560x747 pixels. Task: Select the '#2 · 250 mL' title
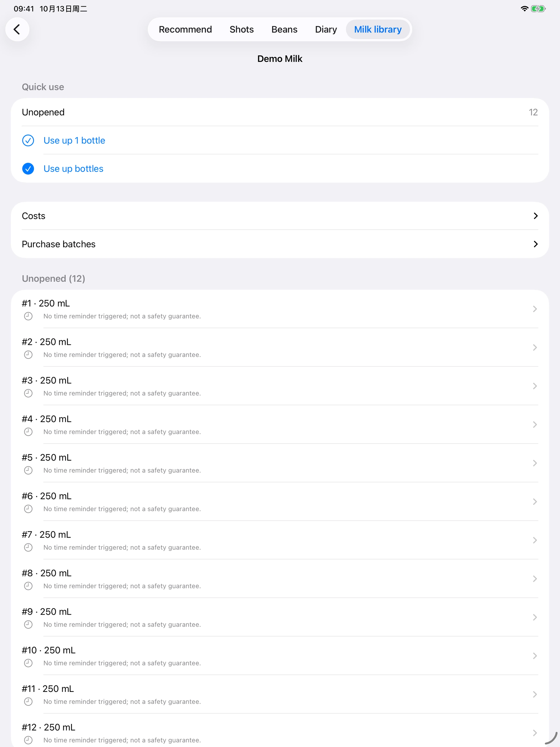pyautogui.click(x=47, y=342)
